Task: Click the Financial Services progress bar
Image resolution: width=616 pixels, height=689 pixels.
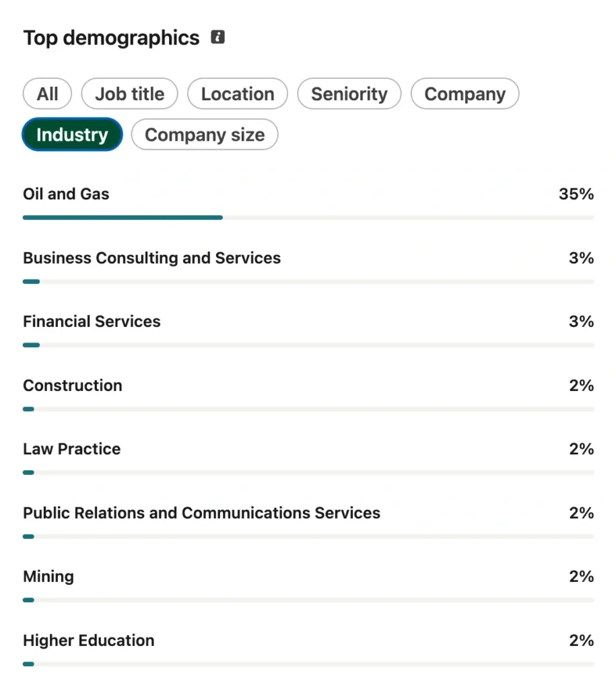Action: tap(308, 345)
